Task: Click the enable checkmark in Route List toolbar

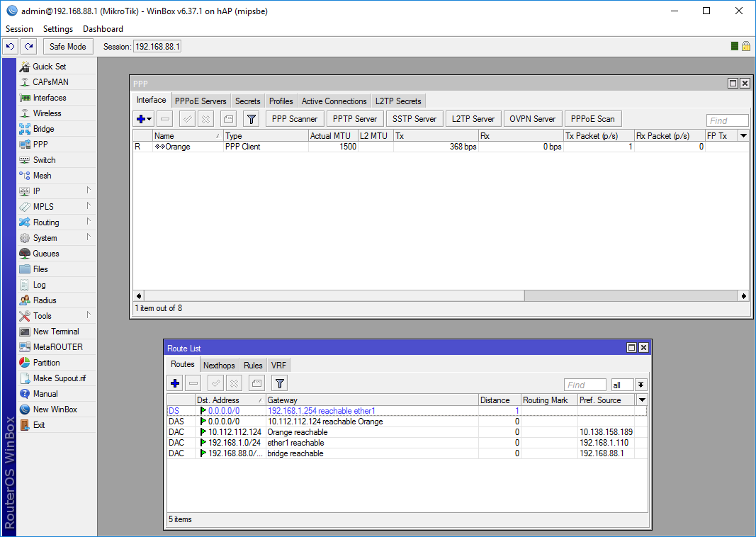Action: click(216, 383)
